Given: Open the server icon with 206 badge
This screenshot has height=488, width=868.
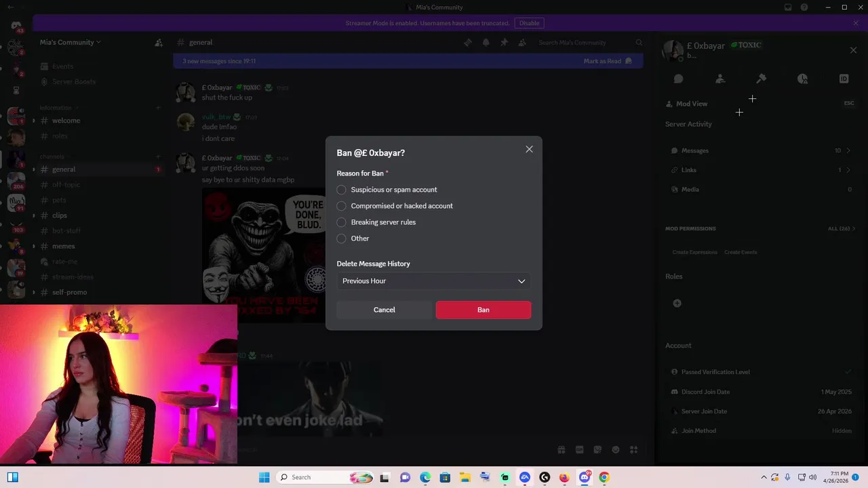Looking at the screenshot, I should click(16, 180).
